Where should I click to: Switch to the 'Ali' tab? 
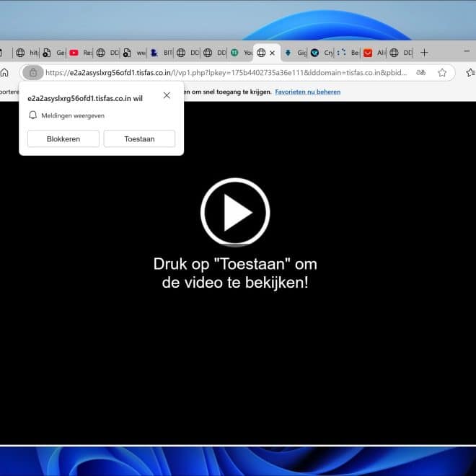(374, 53)
